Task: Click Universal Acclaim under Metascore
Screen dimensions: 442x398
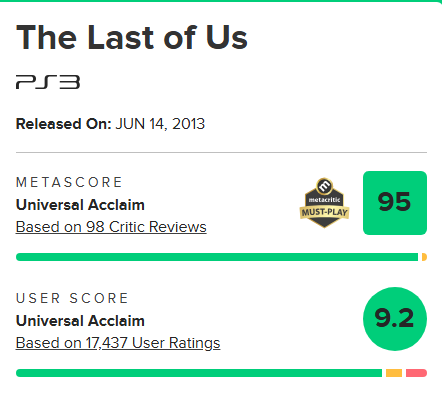Action: tap(80, 205)
